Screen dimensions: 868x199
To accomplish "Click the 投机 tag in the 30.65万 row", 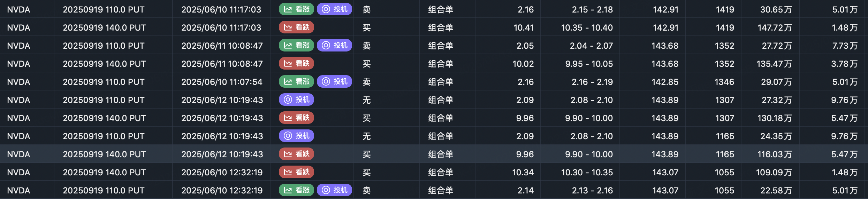I will coord(334,9).
